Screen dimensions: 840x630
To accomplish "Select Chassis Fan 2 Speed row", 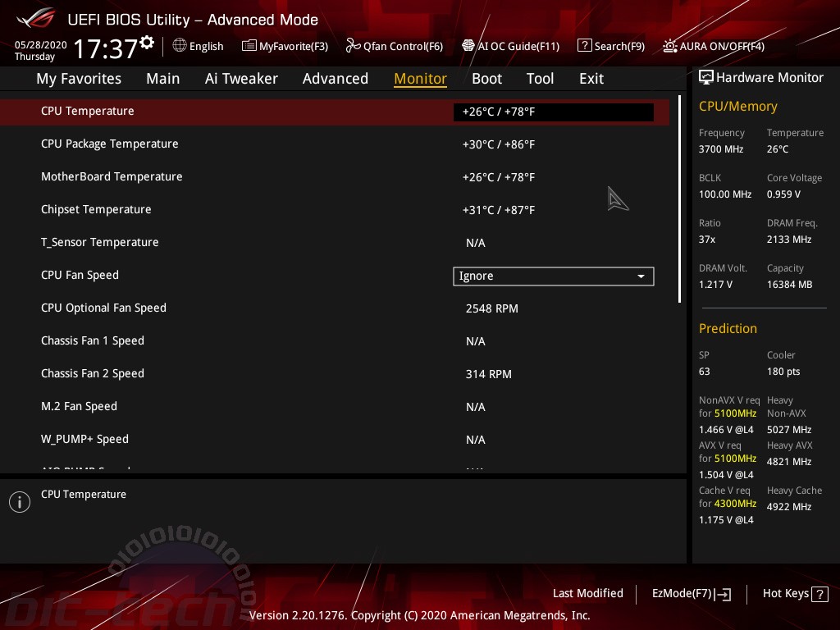I will [335, 373].
